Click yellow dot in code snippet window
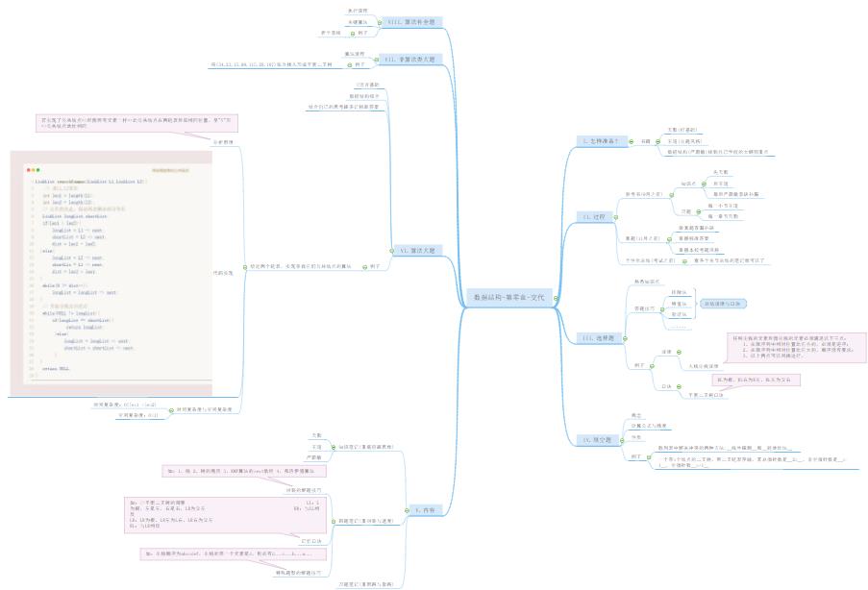The image size is (868, 590). coord(34,169)
